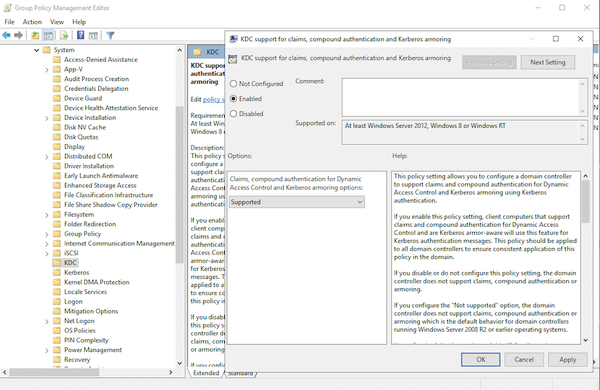Click the PIN Complexity folder icon
The width and height of the screenshot is (600, 390).
click(57, 340)
